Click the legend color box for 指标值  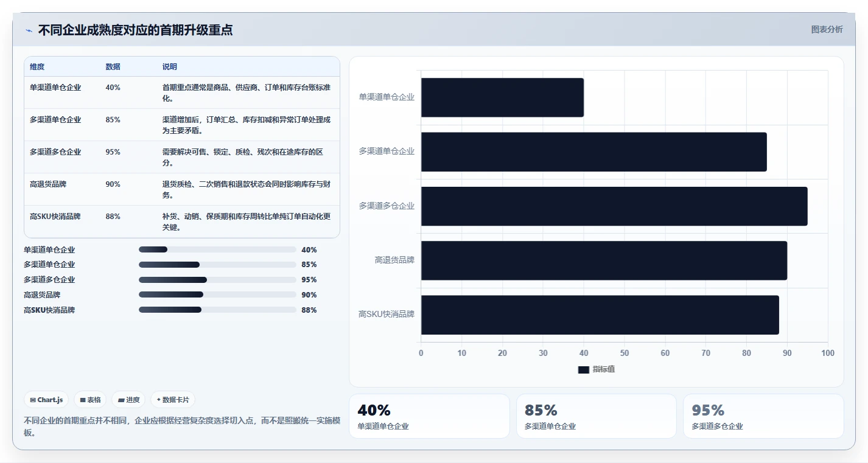(x=583, y=370)
